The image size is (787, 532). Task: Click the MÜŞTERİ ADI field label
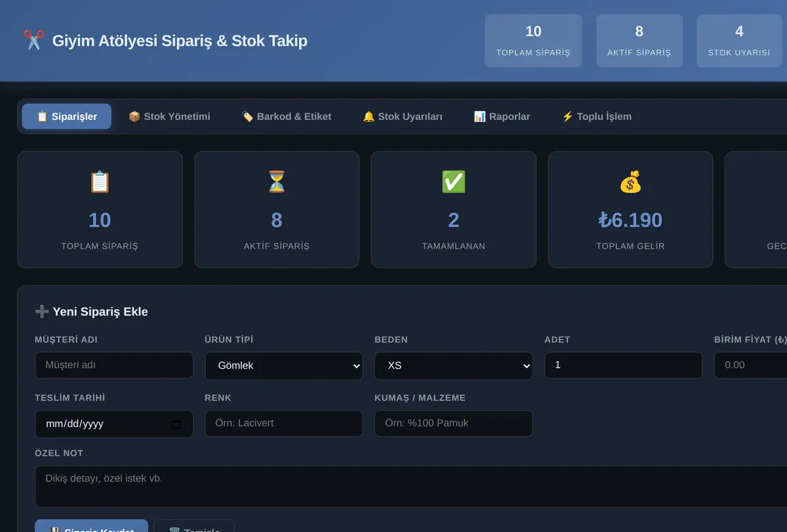click(x=66, y=340)
